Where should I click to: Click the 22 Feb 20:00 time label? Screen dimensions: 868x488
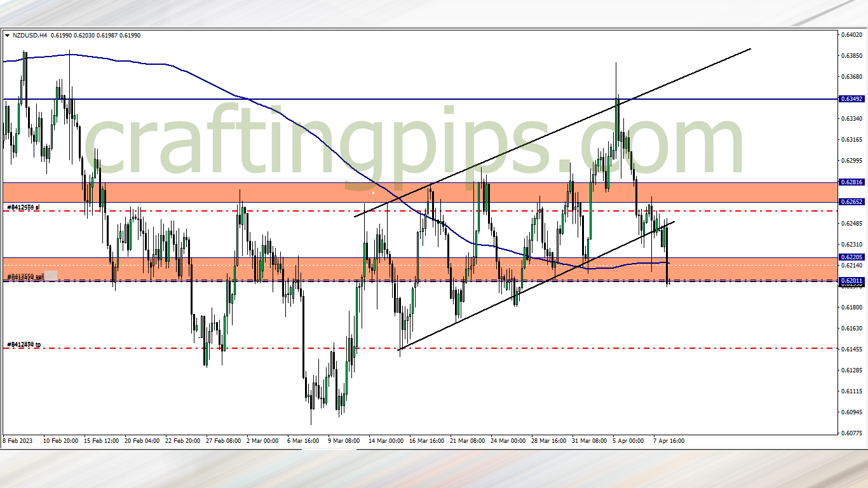click(183, 440)
